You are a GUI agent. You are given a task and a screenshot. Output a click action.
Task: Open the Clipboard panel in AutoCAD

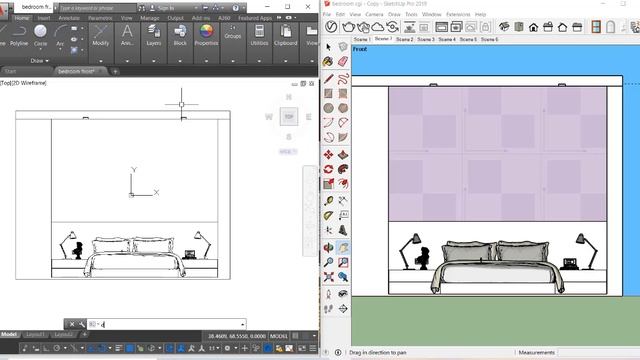tap(286, 36)
